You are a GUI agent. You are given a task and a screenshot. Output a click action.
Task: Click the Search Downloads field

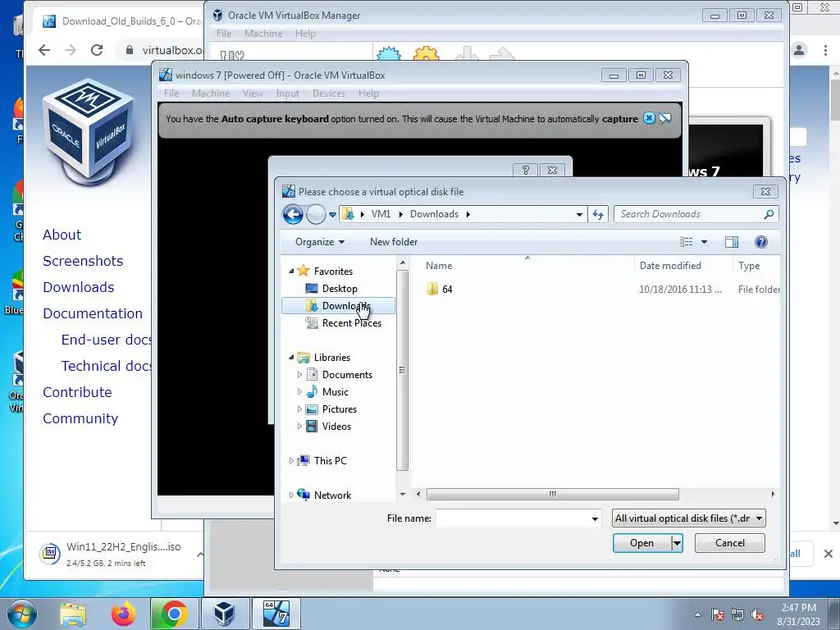pyautogui.click(x=696, y=214)
